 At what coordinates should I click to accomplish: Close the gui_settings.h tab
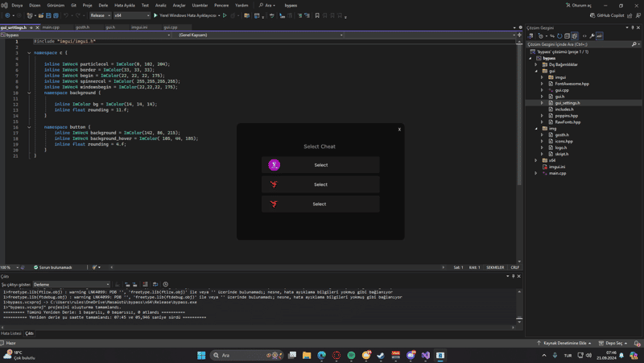pyautogui.click(x=37, y=27)
